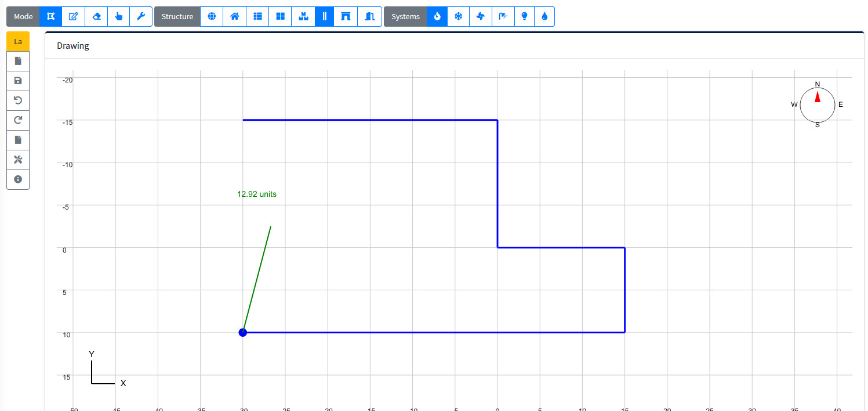Image resolution: width=868 pixels, height=411 pixels.
Task: Select the polygon draw mode icon
Action: pos(51,16)
